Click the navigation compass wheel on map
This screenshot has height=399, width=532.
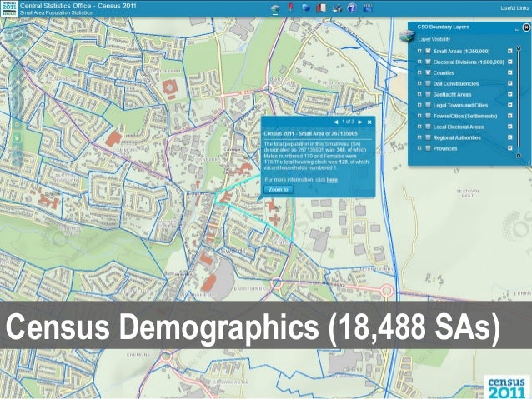point(17,37)
